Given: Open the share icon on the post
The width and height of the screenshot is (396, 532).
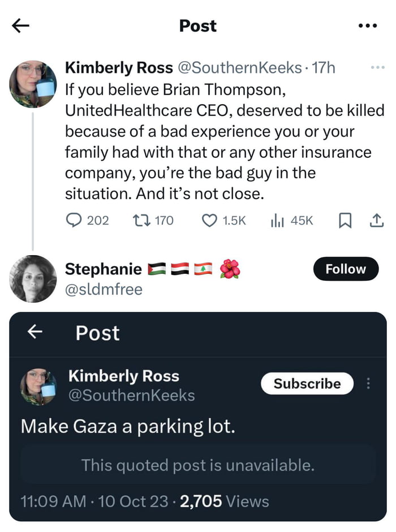Looking at the screenshot, I should 377,221.
